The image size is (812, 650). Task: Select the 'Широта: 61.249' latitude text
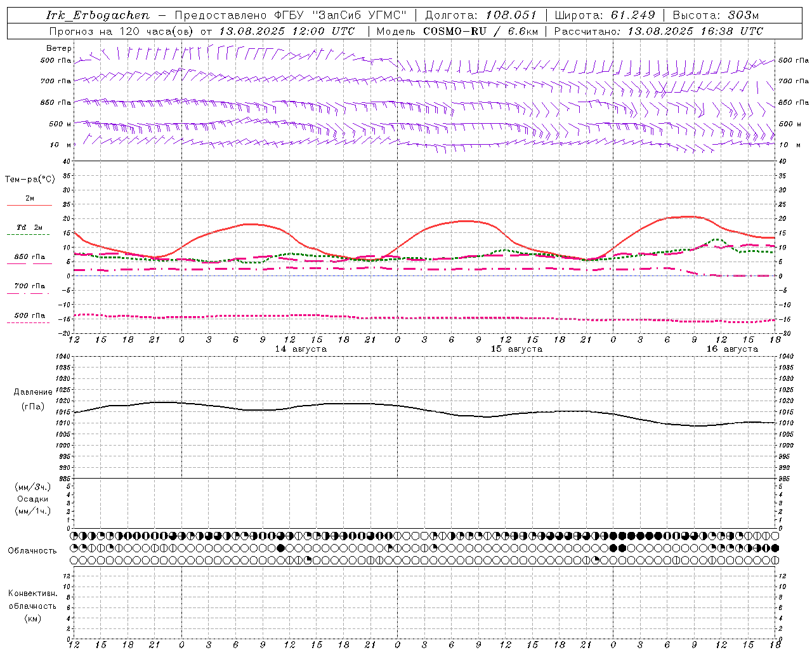click(x=605, y=15)
